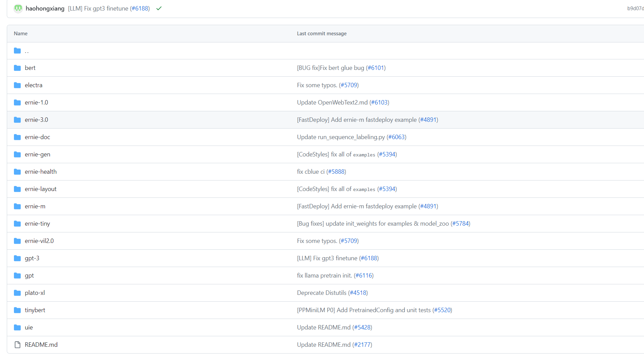Screen dimensions: 644x360
Task: Click the ernie-3.0 folder icon
Action: coord(17,120)
